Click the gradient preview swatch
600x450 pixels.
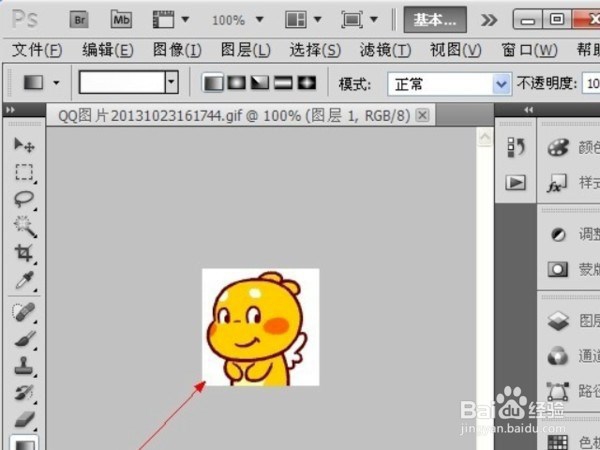click(122, 82)
